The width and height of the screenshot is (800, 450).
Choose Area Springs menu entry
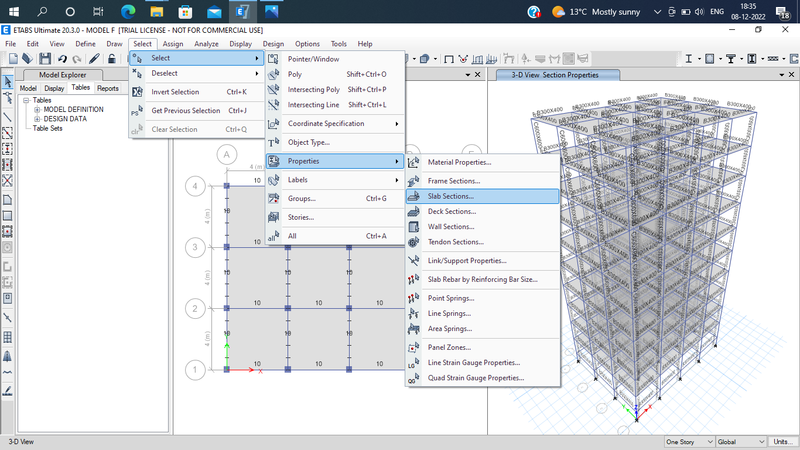coord(483,329)
